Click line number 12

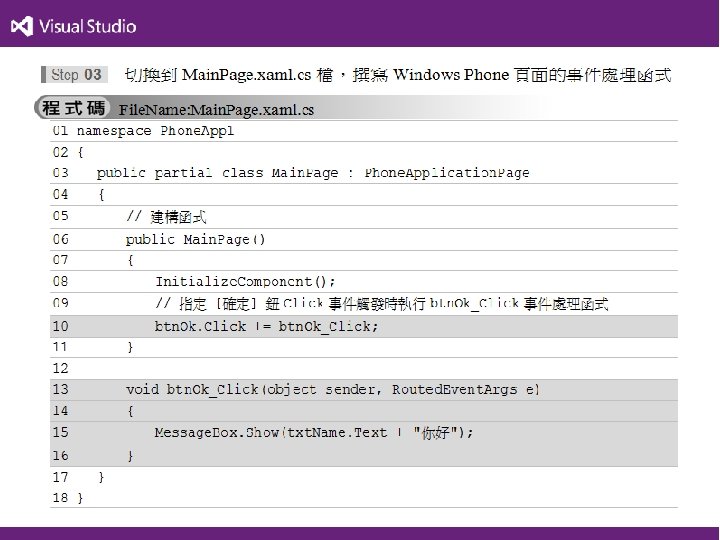pos(60,368)
